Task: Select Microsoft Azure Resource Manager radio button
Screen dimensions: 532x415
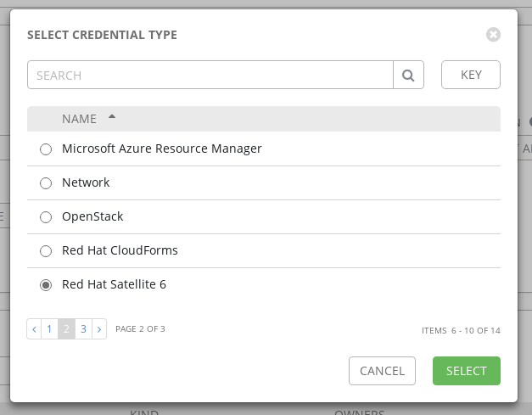Action: (46, 149)
